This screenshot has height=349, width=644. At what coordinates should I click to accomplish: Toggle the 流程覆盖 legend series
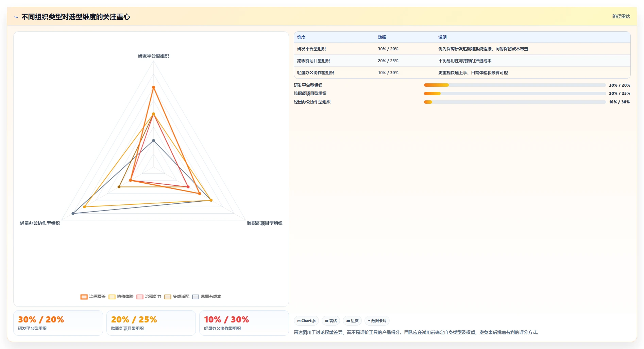coord(93,297)
